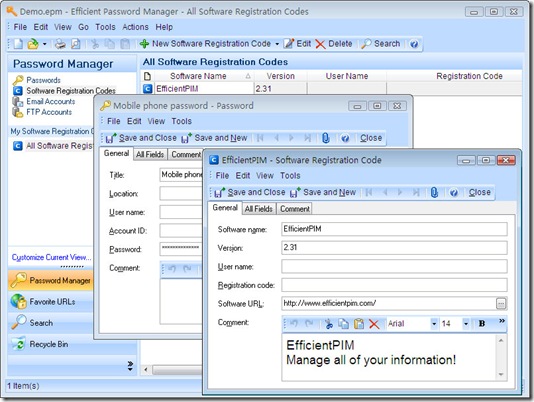This screenshot has width=534, height=402.
Task: Click Redo icon in EfficientPIM Comment toolbar
Action: point(309,323)
